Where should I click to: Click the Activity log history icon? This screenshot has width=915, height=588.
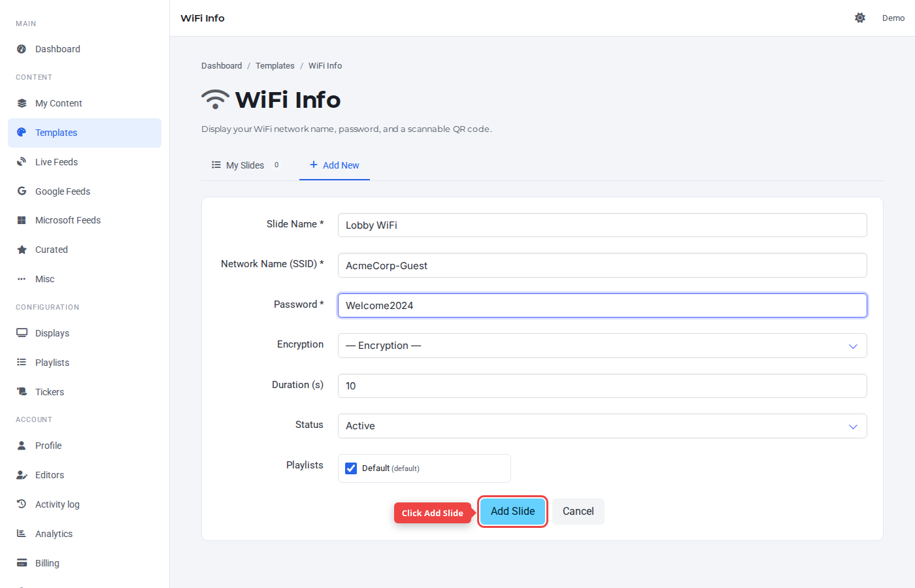click(22, 504)
